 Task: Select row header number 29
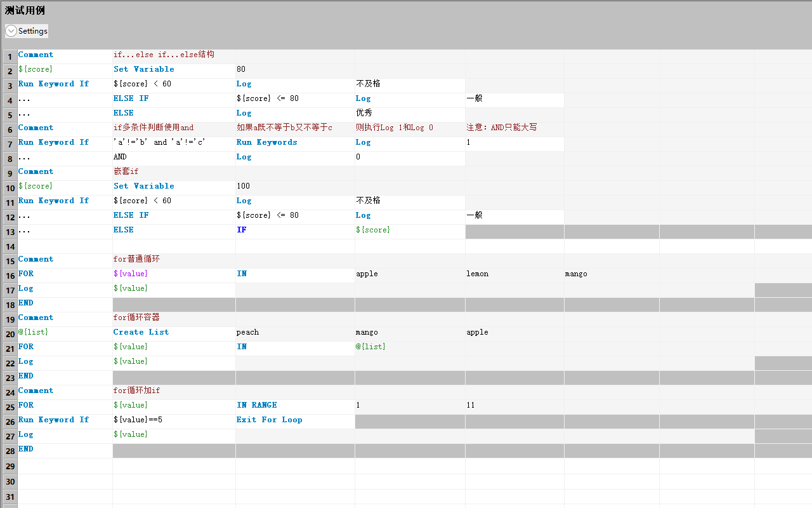[x=10, y=466]
